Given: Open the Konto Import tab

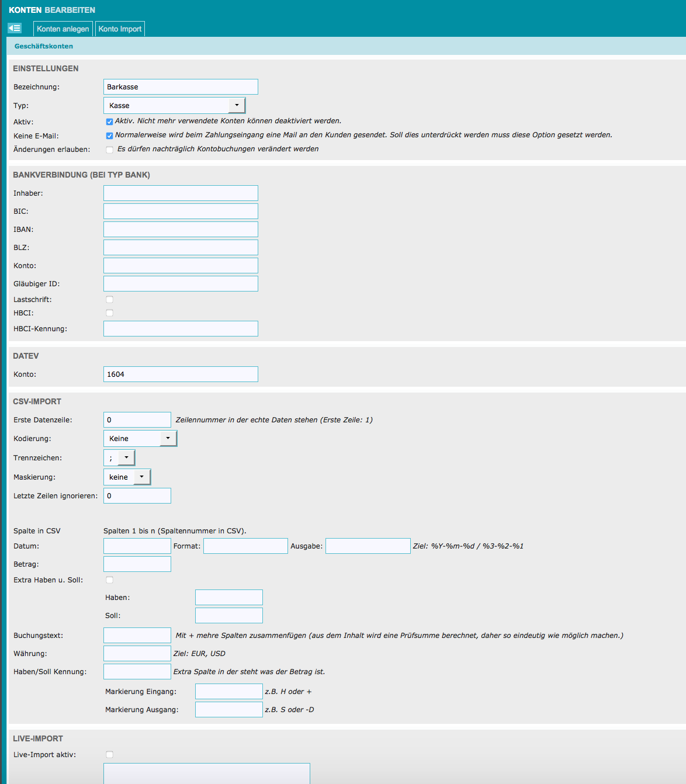Looking at the screenshot, I should pos(120,29).
